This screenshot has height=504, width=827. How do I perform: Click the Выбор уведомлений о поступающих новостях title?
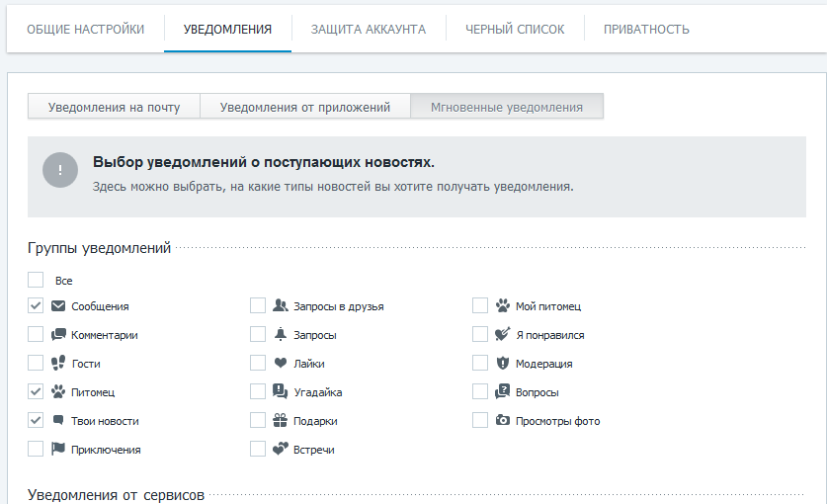(x=264, y=162)
